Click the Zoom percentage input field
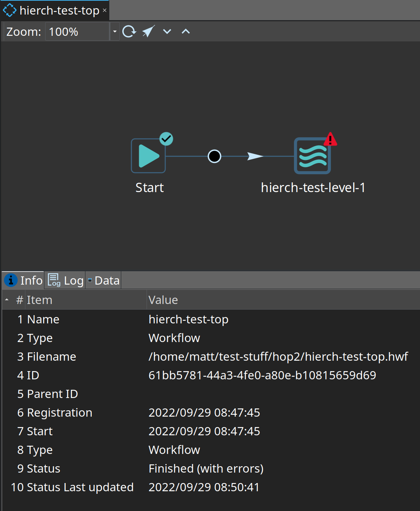 pos(77,32)
